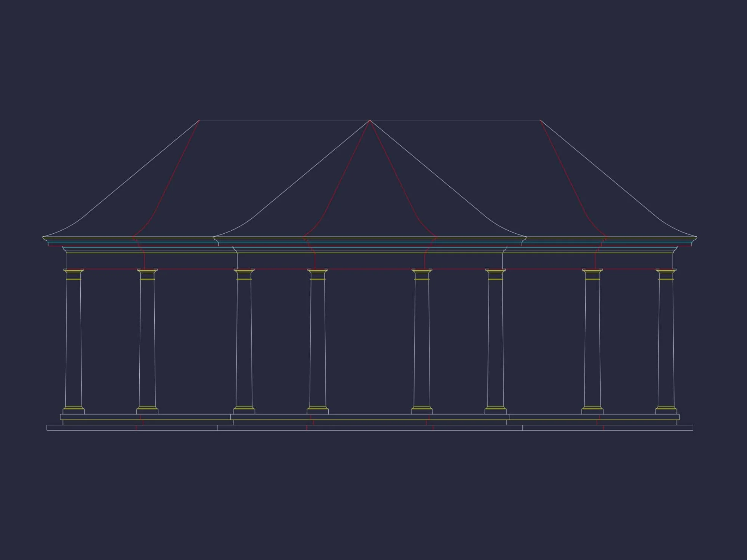Screen dimensions: 747x560
Task: Click the third column from left
Action: [244, 343]
